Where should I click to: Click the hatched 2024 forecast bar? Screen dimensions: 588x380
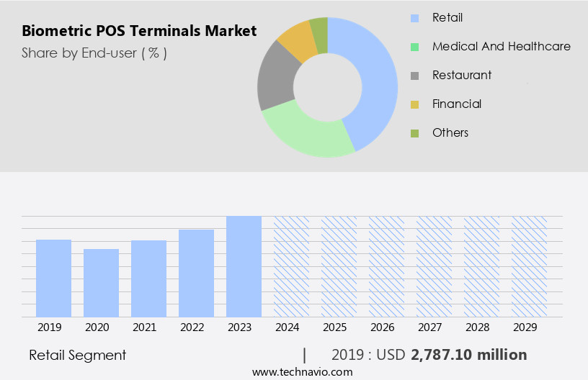point(291,266)
